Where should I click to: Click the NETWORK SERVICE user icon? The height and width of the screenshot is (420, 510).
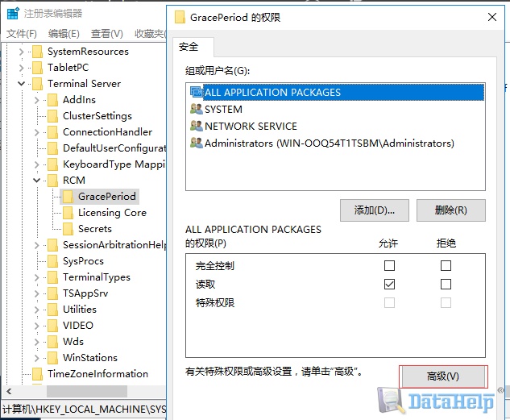(196, 127)
